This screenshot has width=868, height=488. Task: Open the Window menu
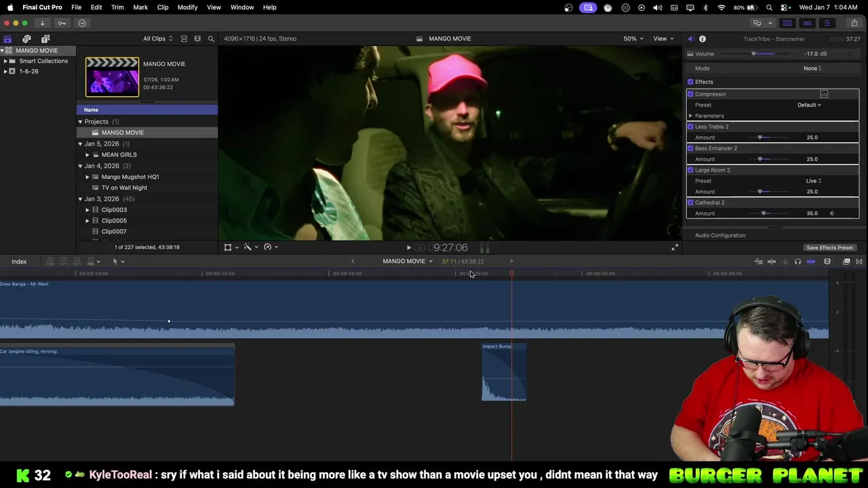tap(242, 7)
